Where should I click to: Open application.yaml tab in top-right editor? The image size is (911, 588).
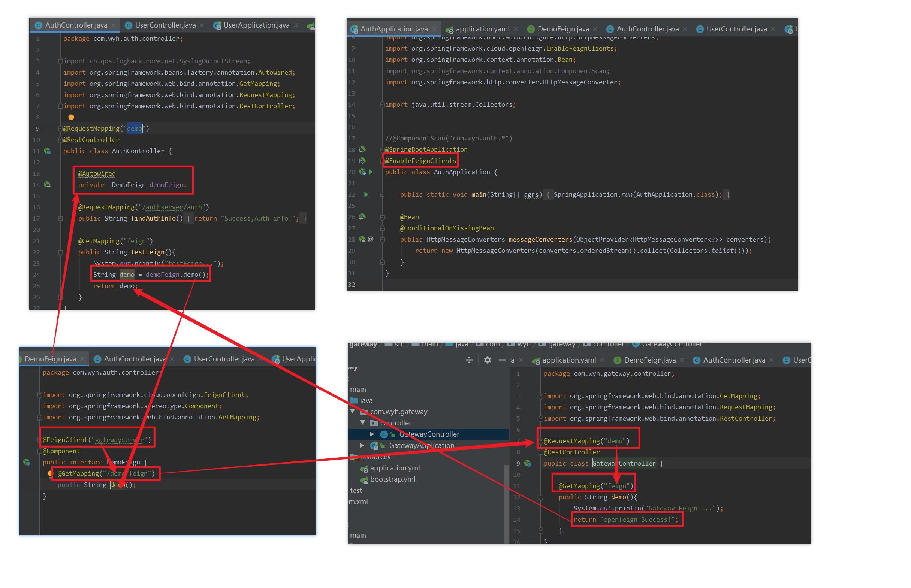(x=482, y=29)
